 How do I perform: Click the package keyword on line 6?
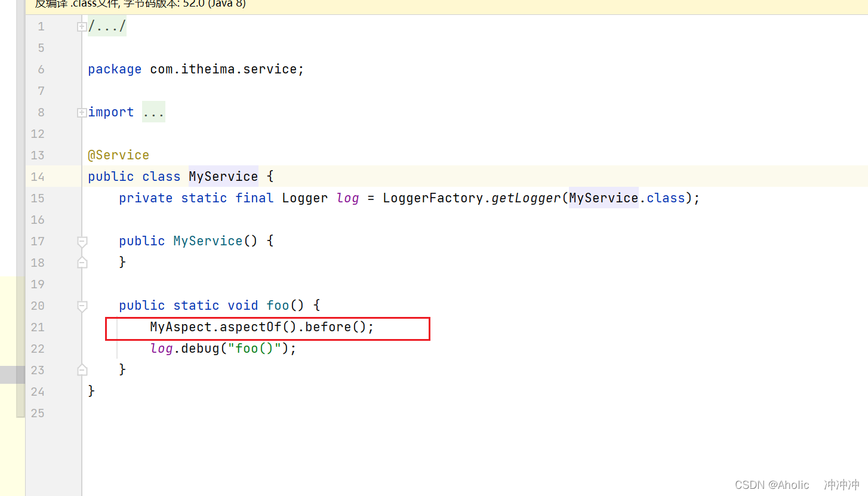coord(115,69)
